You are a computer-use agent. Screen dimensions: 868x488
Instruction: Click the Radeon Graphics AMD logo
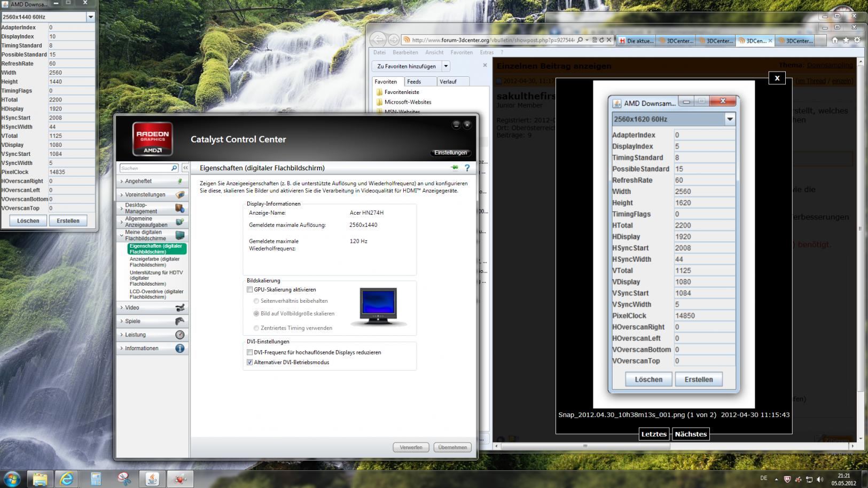[x=152, y=139]
